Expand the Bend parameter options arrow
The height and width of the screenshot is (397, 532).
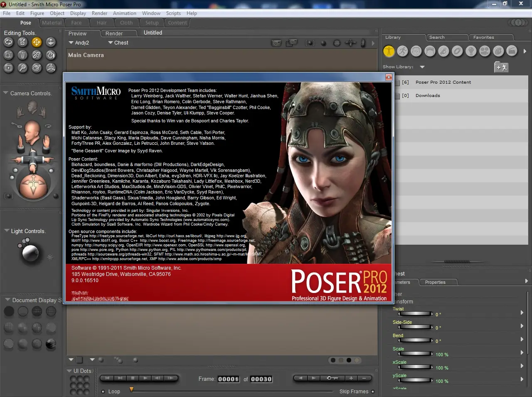click(x=522, y=339)
